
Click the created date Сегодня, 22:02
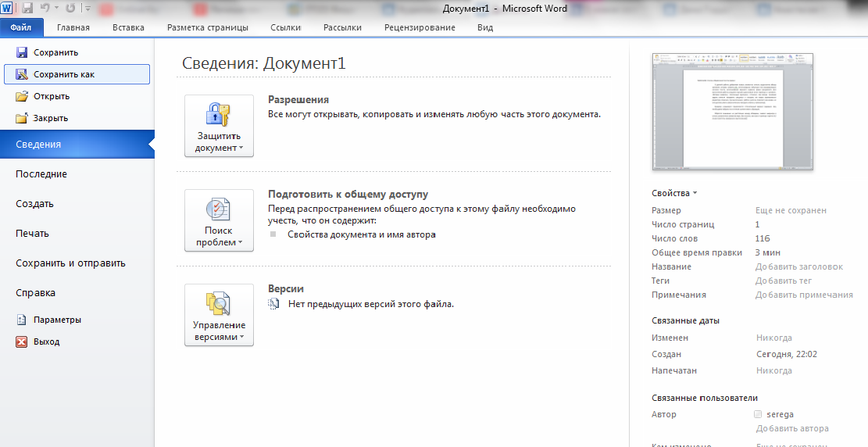tap(787, 354)
